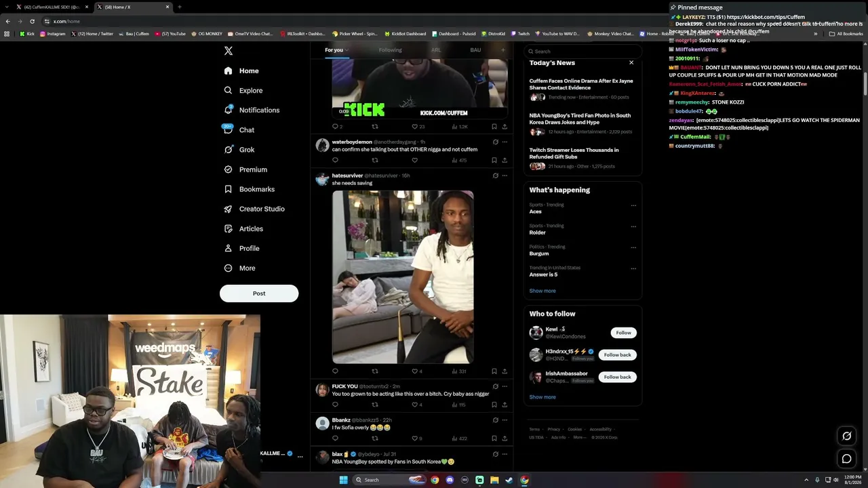
Task: Open more options for Aces trend
Action: click(633, 205)
